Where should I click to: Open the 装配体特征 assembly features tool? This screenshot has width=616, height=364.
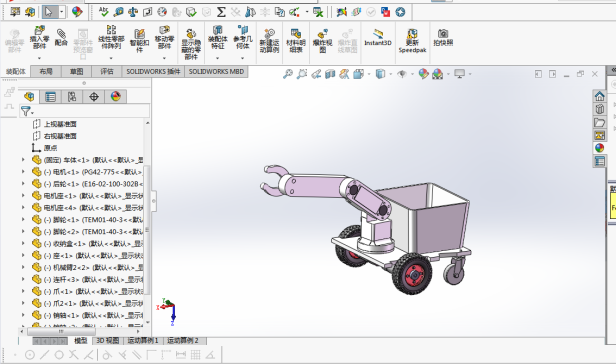[217, 38]
